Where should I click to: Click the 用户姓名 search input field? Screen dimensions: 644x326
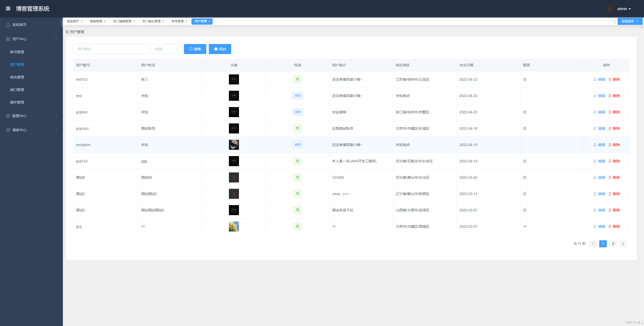pos(111,49)
